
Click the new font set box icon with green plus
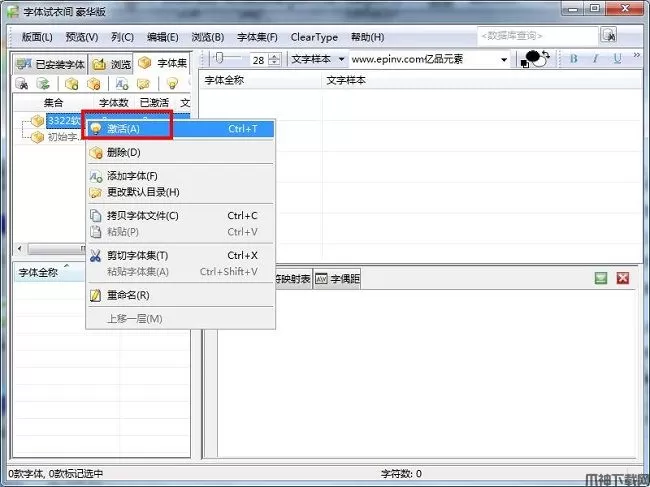[x=71, y=84]
